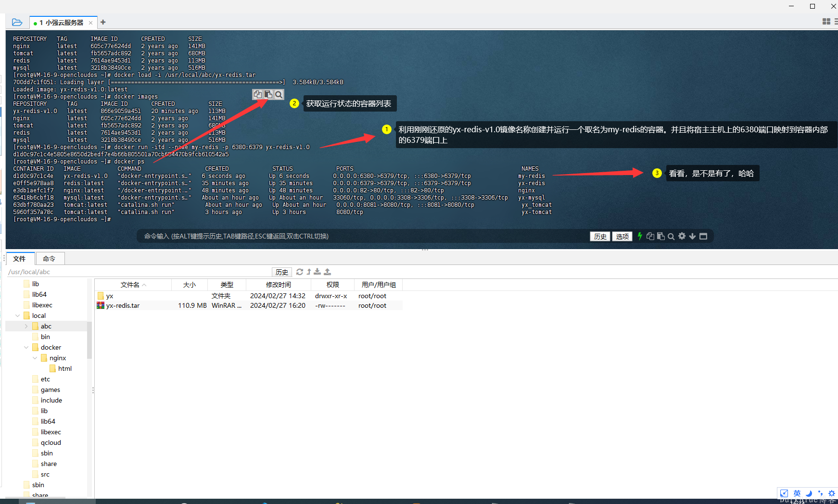Viewport: 838px width, 504px height.
Task: Paste via the command bar paste icon
Action: (x=661, y=236)
